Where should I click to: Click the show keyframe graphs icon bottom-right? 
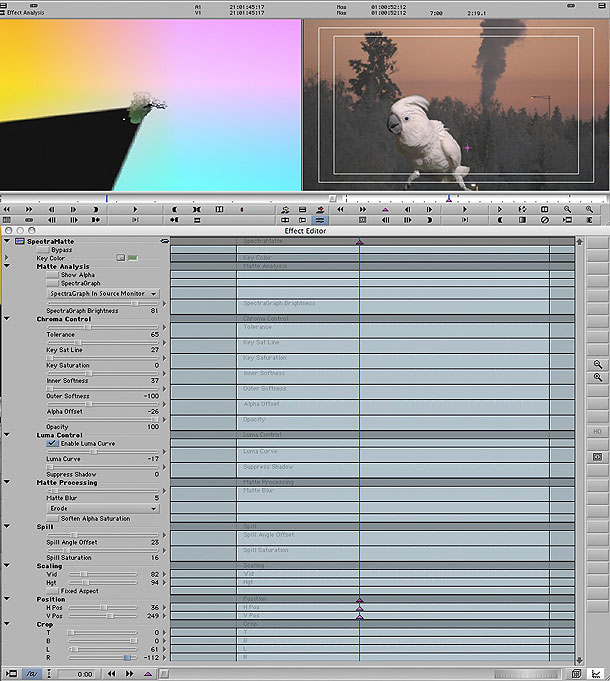click(x=597, y=674)
